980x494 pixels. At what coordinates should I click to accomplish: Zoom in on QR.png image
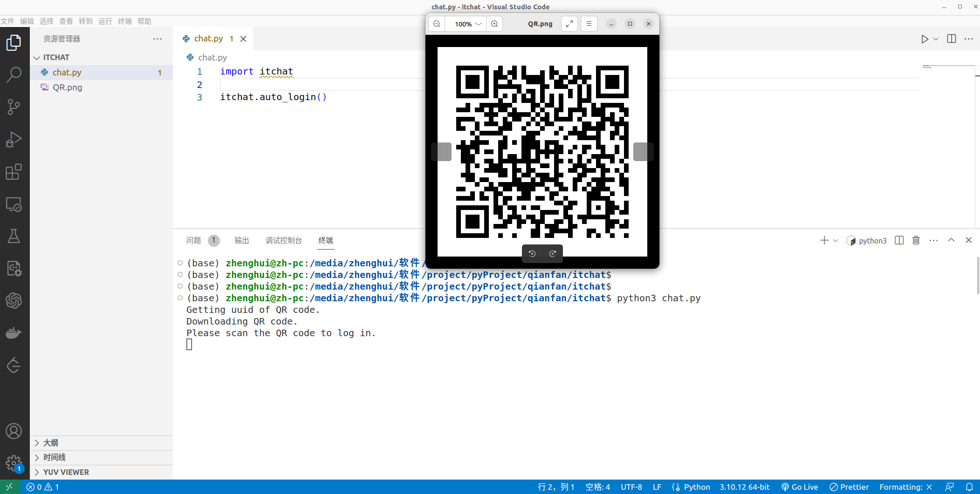[494, 24]
